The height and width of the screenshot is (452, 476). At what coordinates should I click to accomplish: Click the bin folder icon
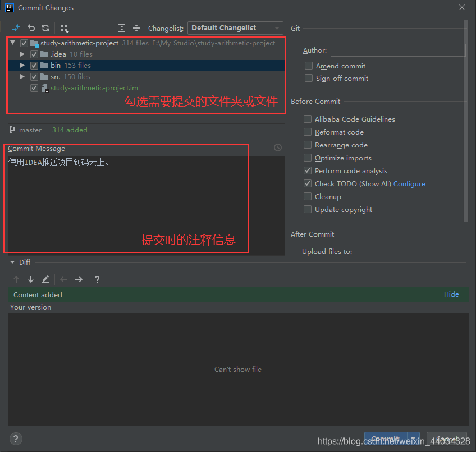[44, 66]
